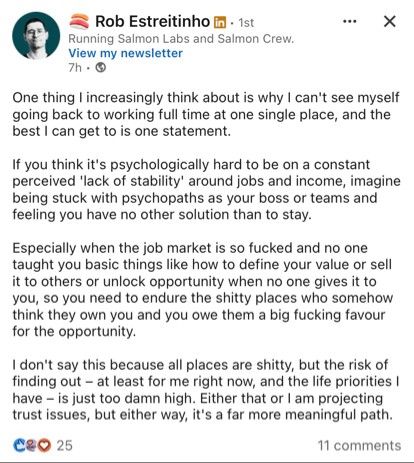Click the paragraph starting Especially when the job market
Image resolution: width=414 pixels, height=463 pixels.
203,290
